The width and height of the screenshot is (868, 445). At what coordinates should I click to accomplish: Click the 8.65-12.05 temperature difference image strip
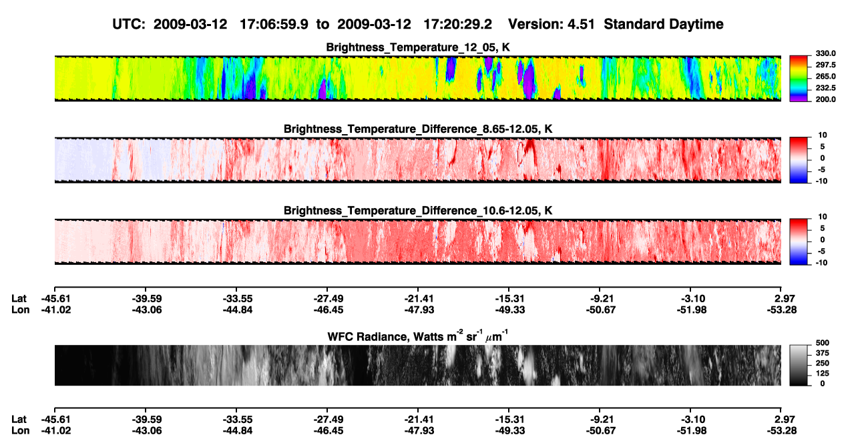tap(417, 160)
